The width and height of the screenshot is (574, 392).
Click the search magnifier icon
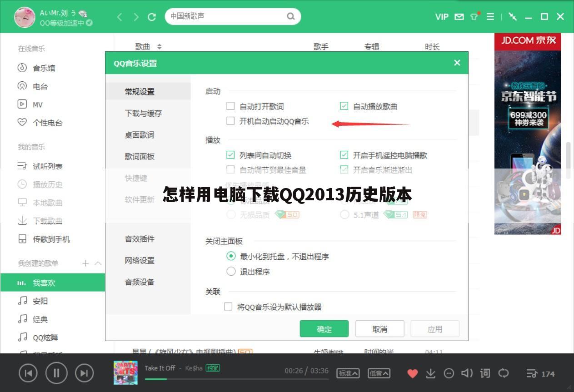(x=290, y=16)
